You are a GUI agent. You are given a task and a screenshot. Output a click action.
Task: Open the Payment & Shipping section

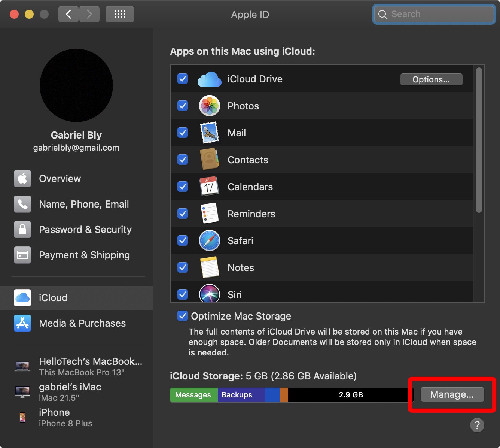(x=84, y=255)
